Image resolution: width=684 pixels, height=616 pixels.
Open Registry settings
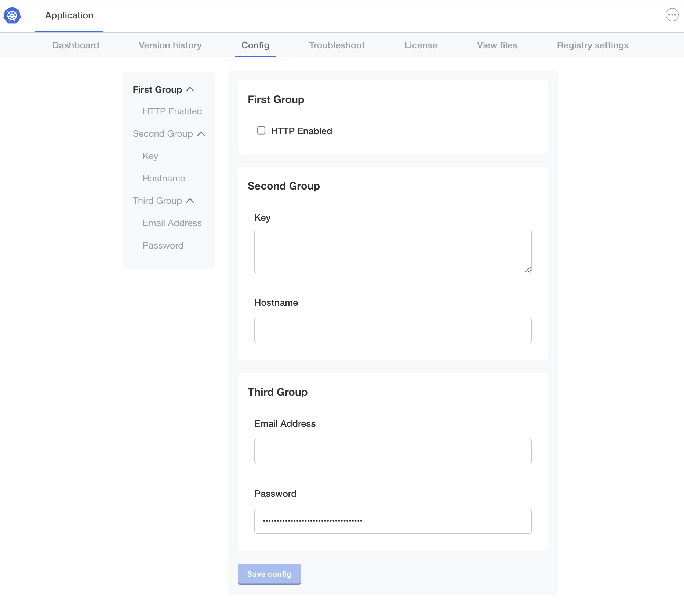click(592, 45)
